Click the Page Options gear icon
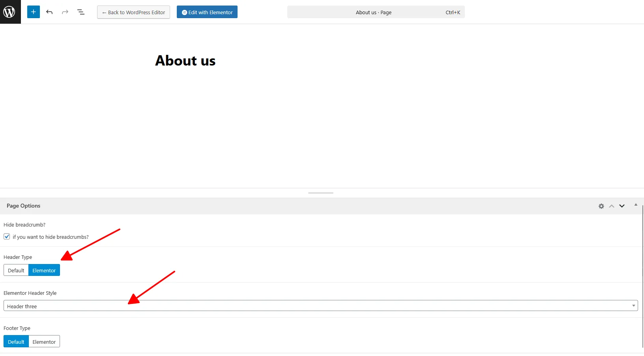This screenshot has width=644, height=356. [x=601, y=206]
